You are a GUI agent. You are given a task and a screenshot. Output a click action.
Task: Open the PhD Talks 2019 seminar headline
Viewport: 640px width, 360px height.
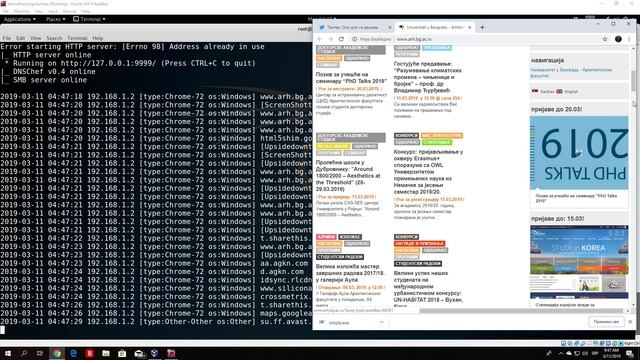point(351,78)
